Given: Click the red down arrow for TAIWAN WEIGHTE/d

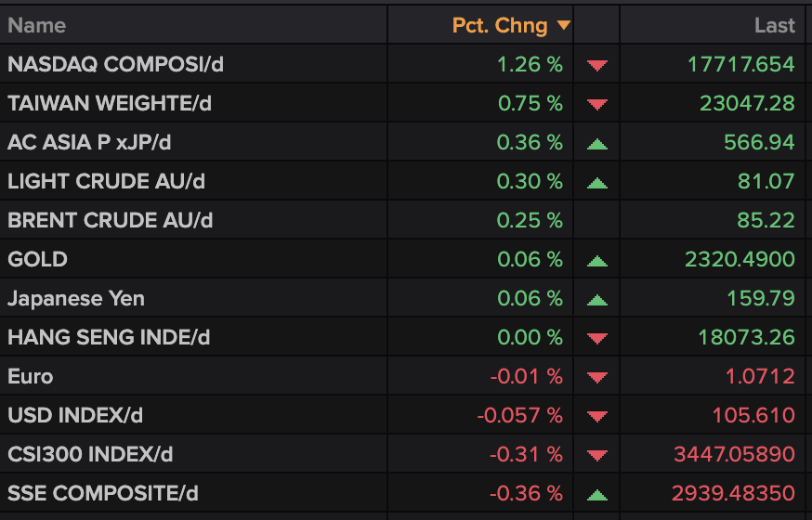Looking at the screenshot, I should (597, 104).
